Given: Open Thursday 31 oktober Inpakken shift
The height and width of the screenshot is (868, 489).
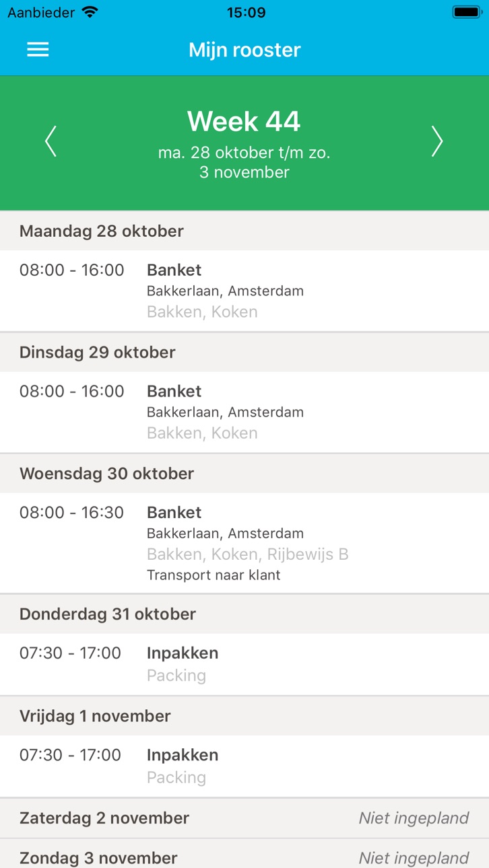Looking at the screenshot, I should tap(244, 664).
